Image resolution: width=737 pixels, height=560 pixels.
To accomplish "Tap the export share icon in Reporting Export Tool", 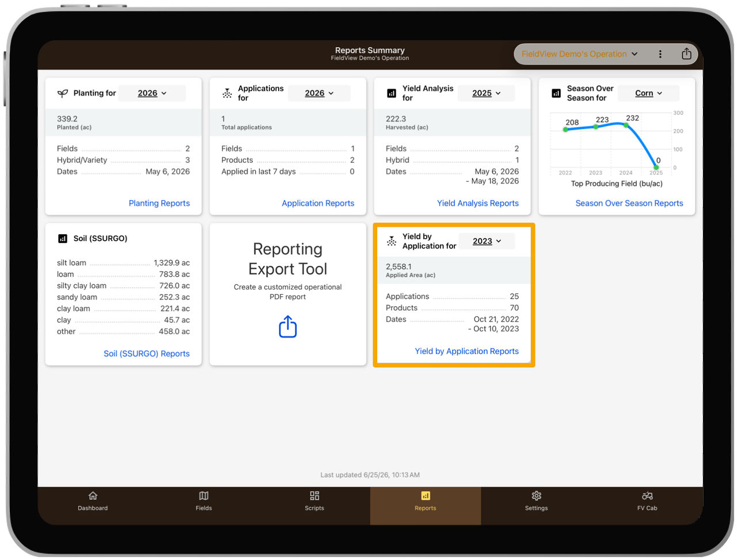I will [288, 326].
